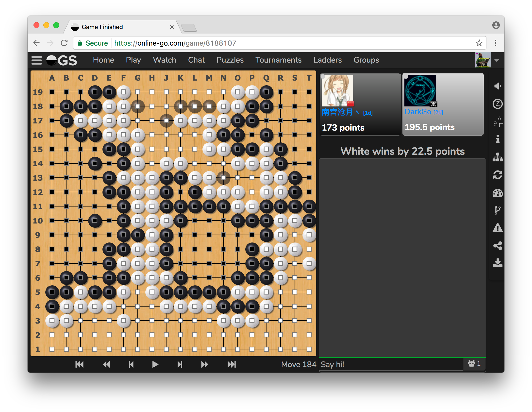The width and height of the screenshot is (532, 412).
Task: Open Chrome's three-dot options menu
Action: coord(496,43)
